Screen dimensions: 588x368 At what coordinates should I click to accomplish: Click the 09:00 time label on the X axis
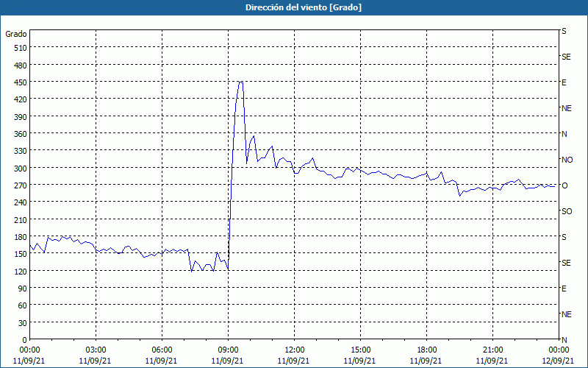[228, 350]
